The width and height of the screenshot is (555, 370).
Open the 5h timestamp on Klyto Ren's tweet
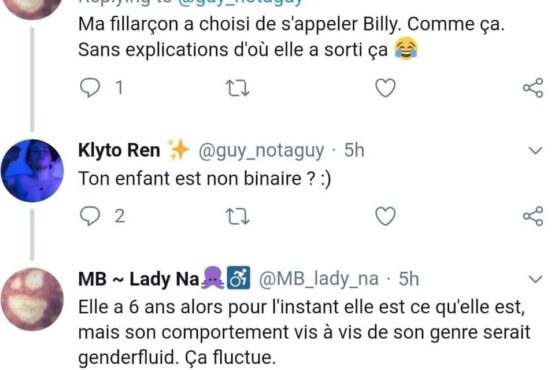coord(354,150)
